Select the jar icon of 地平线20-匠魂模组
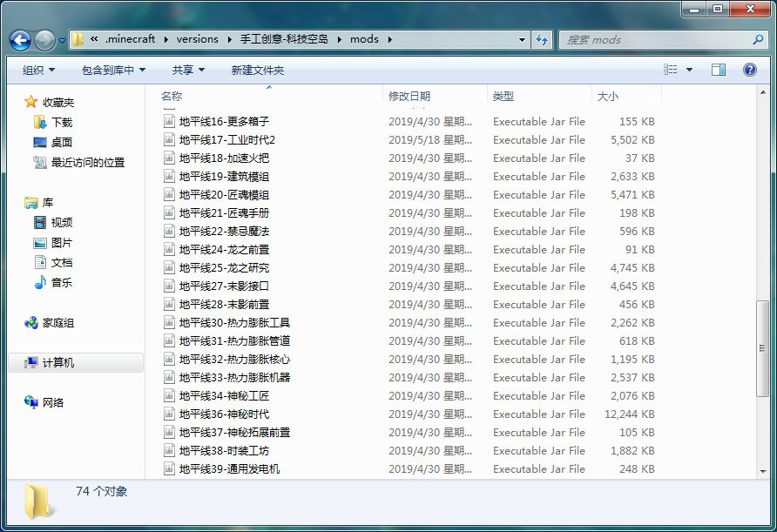The width and height of the screenshot is (777, 532). (x=169, y=195)
